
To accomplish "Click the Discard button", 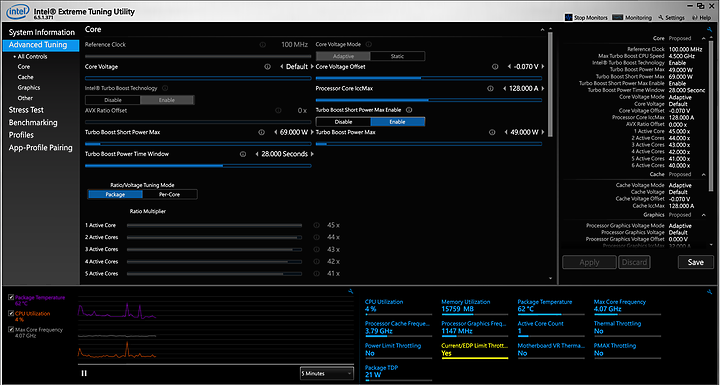I will tap(634, 262).
